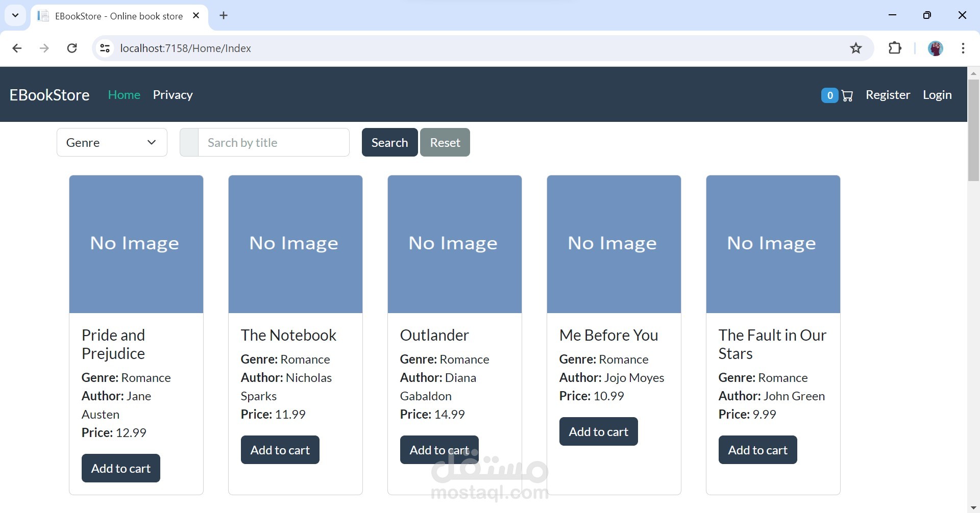Open the Privacy nav link

pyautogui.click(x=173, y=95)
